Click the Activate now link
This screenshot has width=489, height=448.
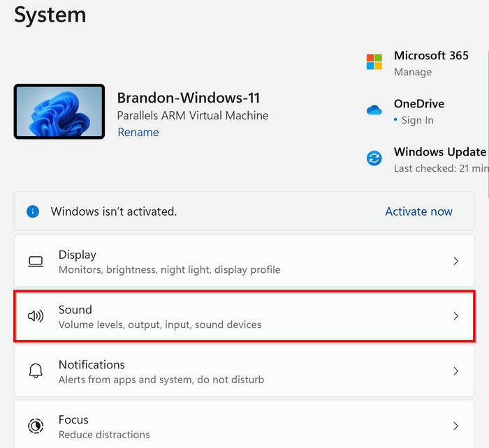coord(418,211)
